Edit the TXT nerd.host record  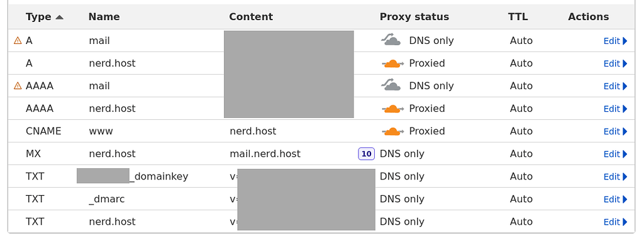point(615,222)
